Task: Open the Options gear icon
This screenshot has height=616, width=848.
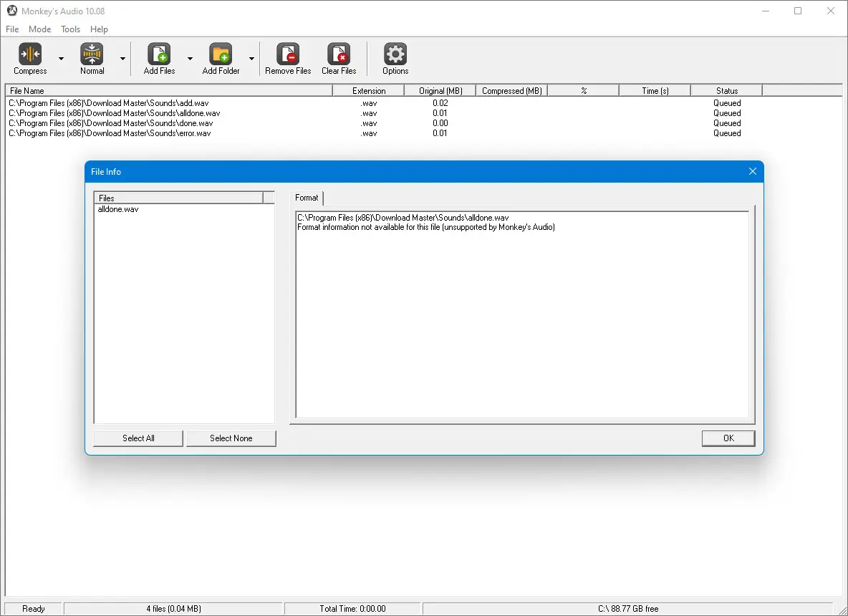Action: [395, 54]
